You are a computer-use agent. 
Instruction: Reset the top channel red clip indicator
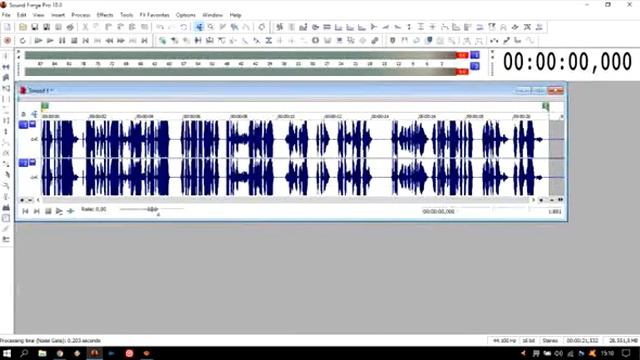[x=462, y=55]
